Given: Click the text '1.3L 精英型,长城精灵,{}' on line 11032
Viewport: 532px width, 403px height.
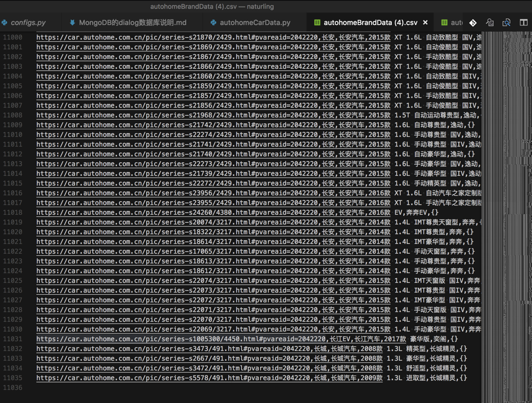Looking at the screenshot, I should [x=426, y=349].
